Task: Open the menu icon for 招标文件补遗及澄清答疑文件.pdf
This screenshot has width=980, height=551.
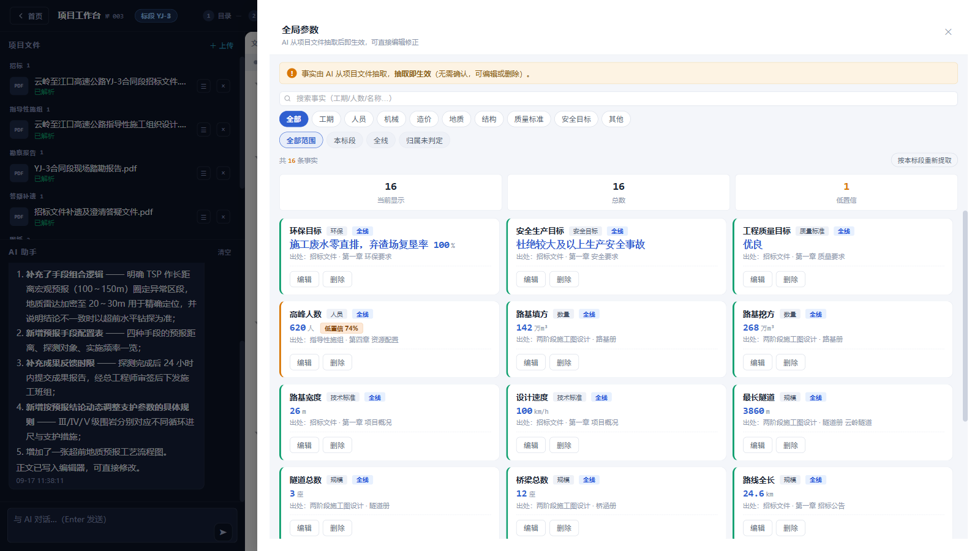Action: 204,217
